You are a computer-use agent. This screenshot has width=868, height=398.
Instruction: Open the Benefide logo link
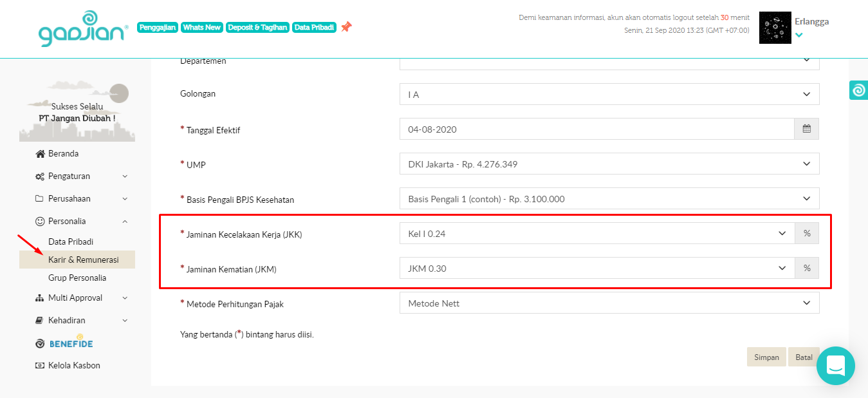tap(64, 342)
